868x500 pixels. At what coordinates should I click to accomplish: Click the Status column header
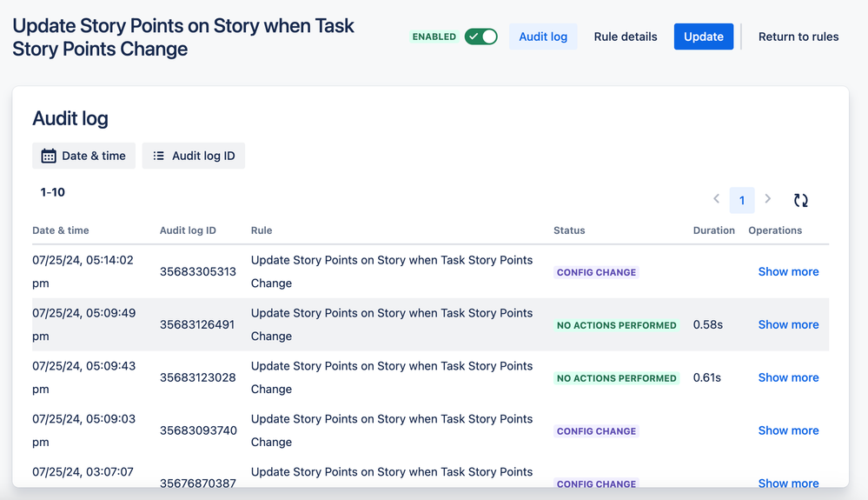[569, 230]
